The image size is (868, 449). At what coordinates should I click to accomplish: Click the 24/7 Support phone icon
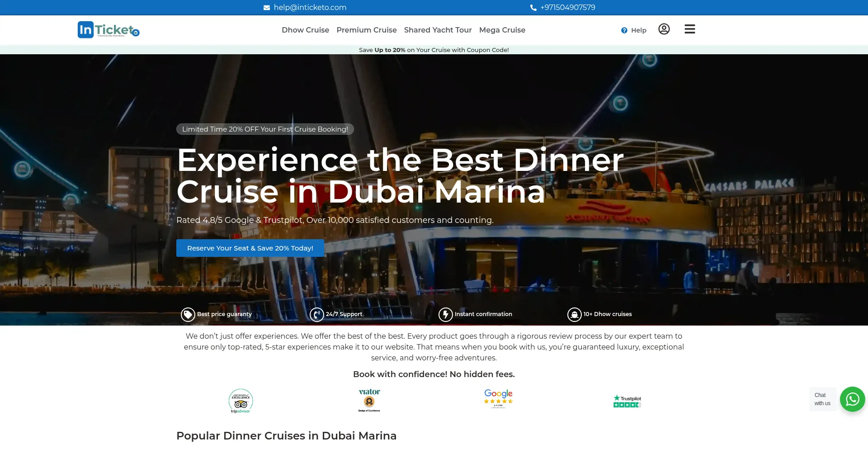[316, 314]
